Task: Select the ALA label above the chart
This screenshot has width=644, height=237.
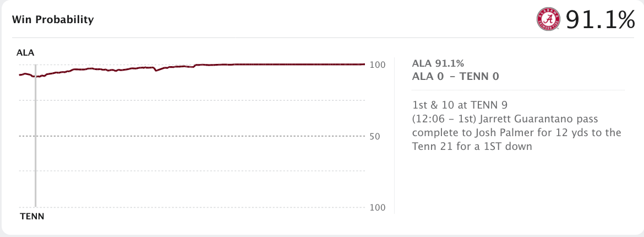Action: pos(25,53)
